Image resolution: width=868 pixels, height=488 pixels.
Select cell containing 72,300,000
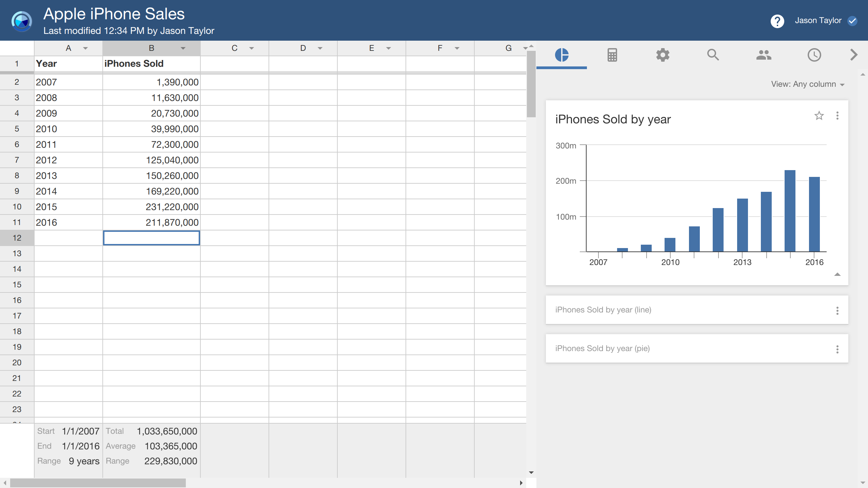tap(151, 144)
